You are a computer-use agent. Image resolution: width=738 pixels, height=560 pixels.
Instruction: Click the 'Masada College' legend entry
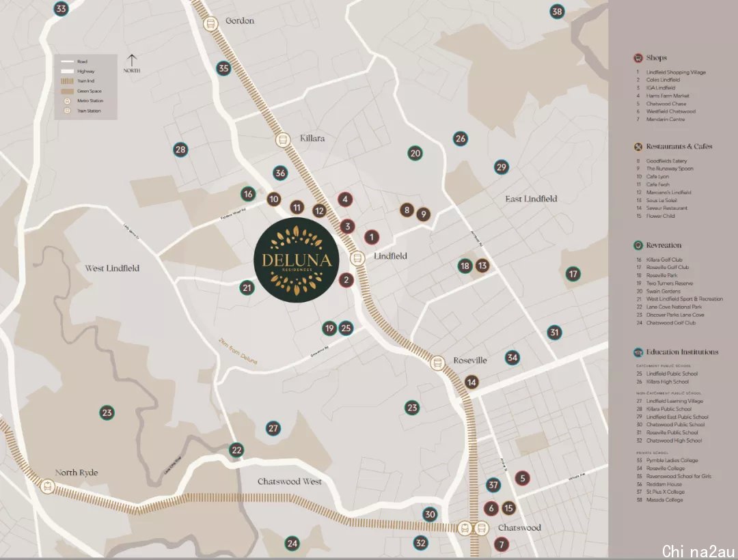coord(665,500)
